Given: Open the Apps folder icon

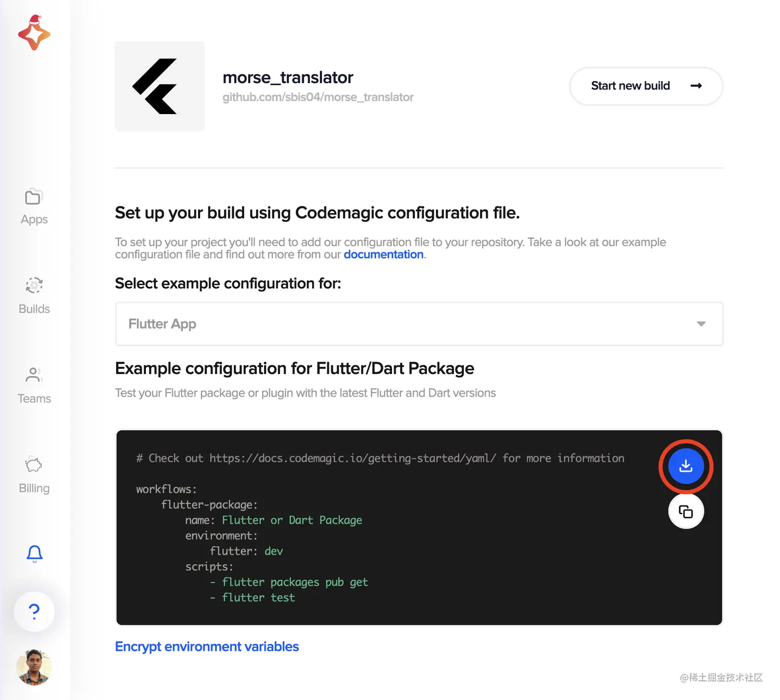Looking at the screenshot, I should tap(34, 197).
